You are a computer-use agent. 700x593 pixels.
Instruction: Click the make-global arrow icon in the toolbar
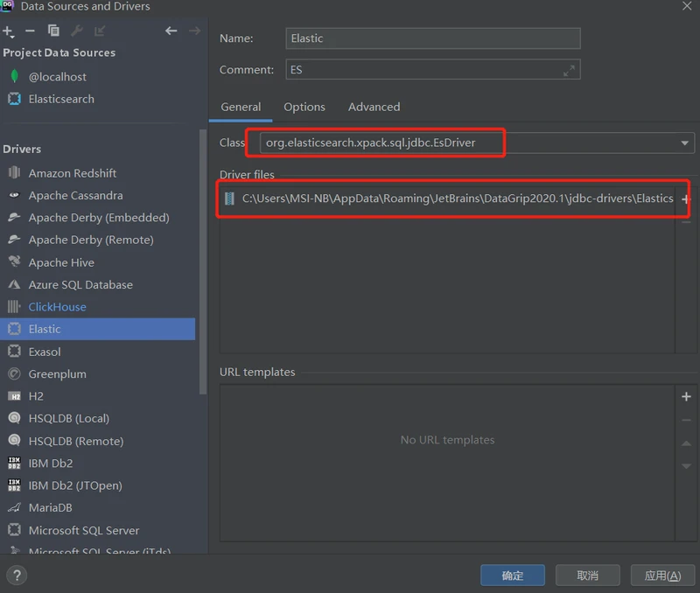pyautogui.click(x=100, y=31)
